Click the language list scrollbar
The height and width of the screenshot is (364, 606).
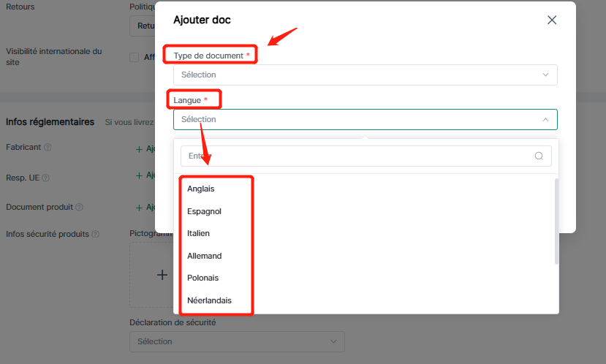click(557, 221)
